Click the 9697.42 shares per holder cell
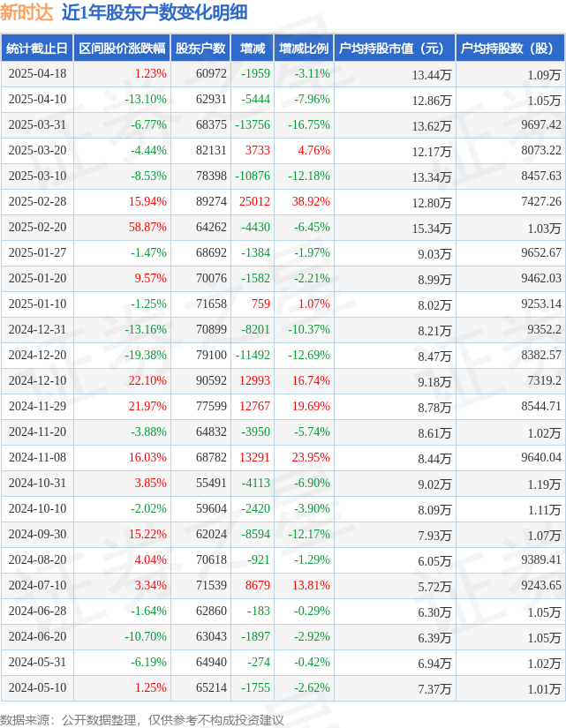The image size is (566, 728). (x=541, y=125)
